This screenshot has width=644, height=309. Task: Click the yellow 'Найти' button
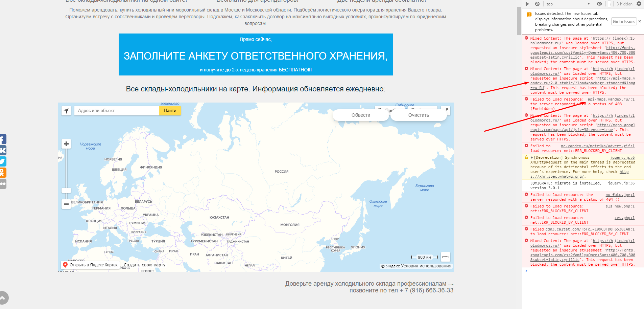[x=170, y=111]
